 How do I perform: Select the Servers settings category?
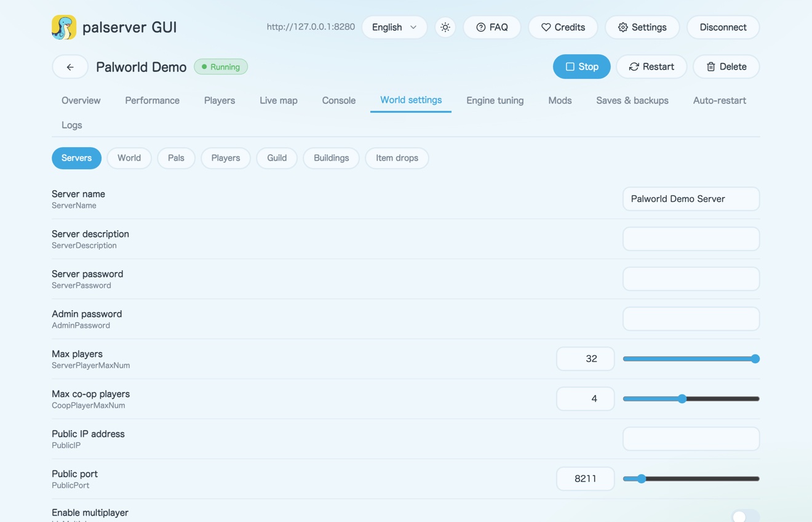click(76, 158)
